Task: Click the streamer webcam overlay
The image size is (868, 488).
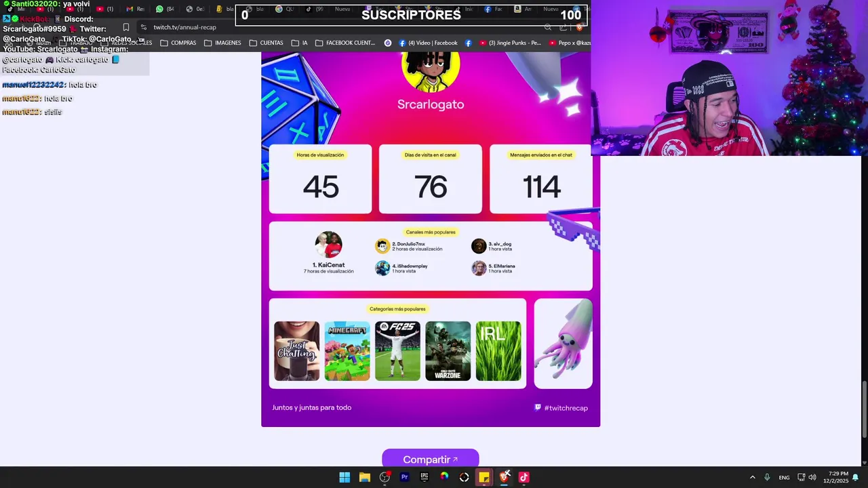Action: click(x=729, y=78)
